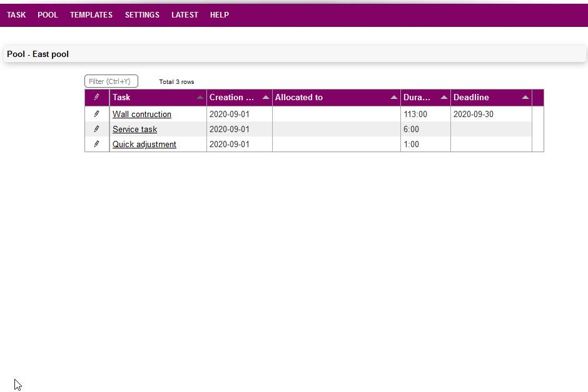Sort by Deadline column arrow

(525, 98)
